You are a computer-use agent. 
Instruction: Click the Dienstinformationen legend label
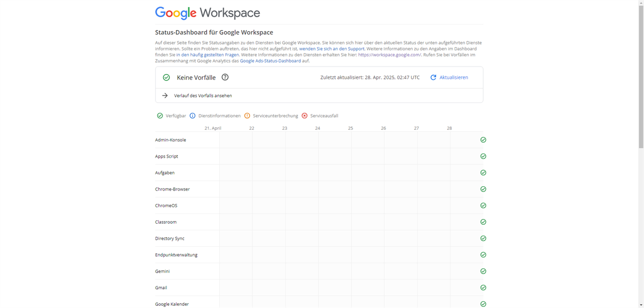[x=219, y=115]
